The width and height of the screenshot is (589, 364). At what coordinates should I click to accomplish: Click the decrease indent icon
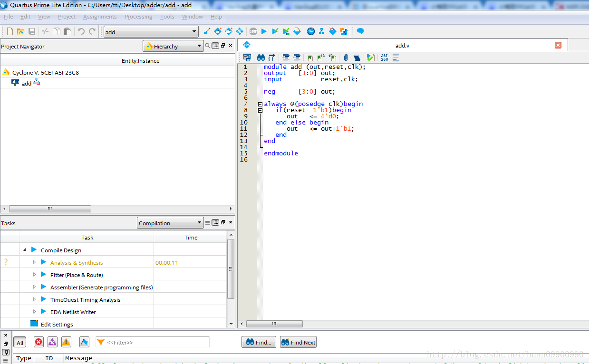[x=297, y=57]
